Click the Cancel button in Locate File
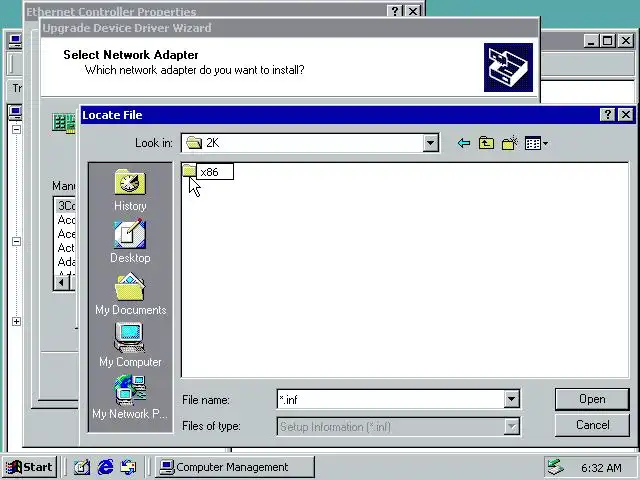The width and height of the screenshot is (640, 480). pos(592,425)
